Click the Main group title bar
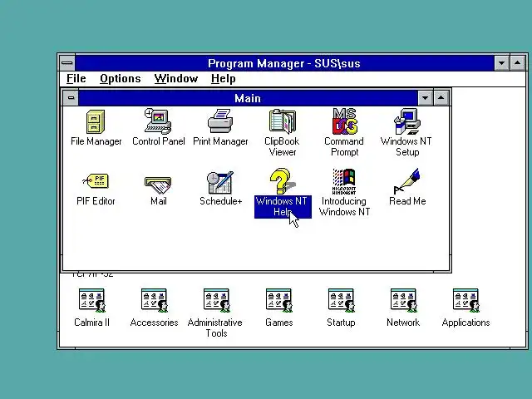 [248, 98]
